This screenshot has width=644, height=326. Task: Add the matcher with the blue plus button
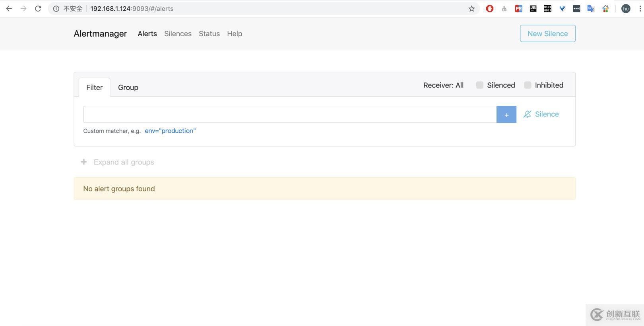tap(506, 114)
